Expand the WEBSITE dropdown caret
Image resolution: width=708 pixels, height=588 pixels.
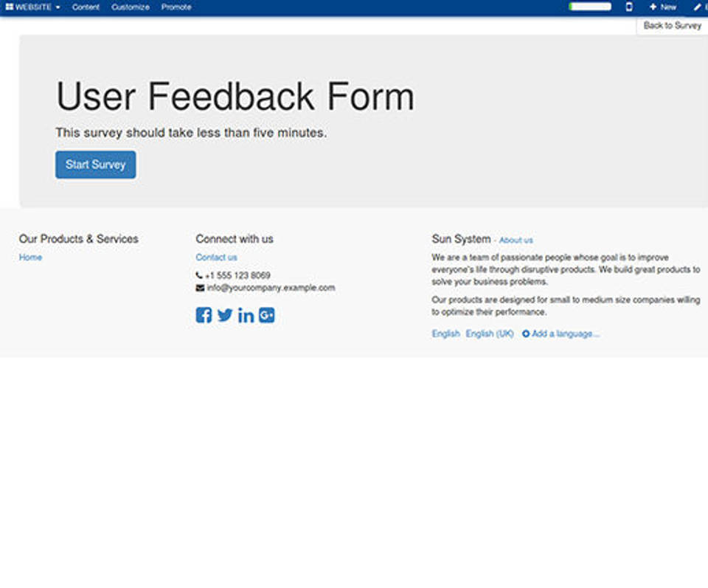coord(58,7)
